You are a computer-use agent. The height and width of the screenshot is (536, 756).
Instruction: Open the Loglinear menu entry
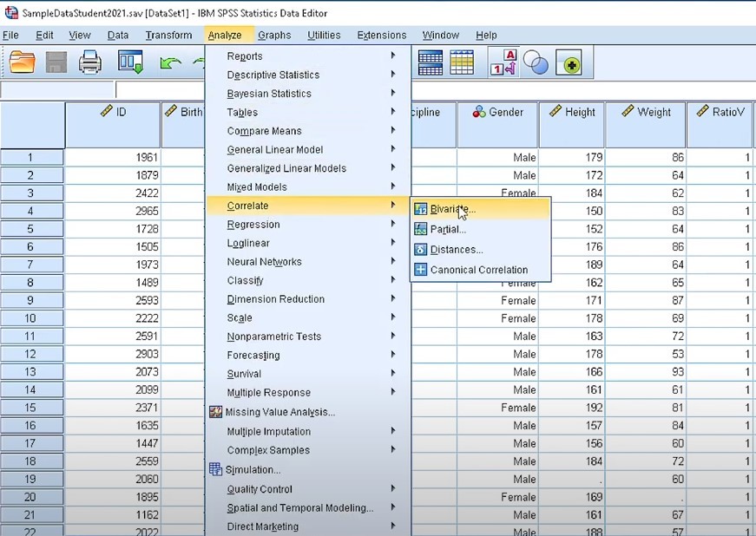coord(309,243)
